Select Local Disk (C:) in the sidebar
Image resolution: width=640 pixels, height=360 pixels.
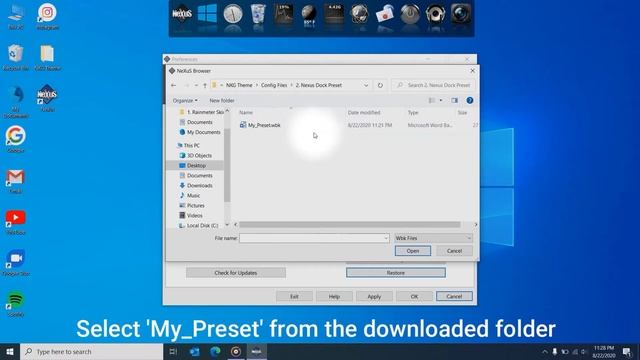[x=198, y=225]
